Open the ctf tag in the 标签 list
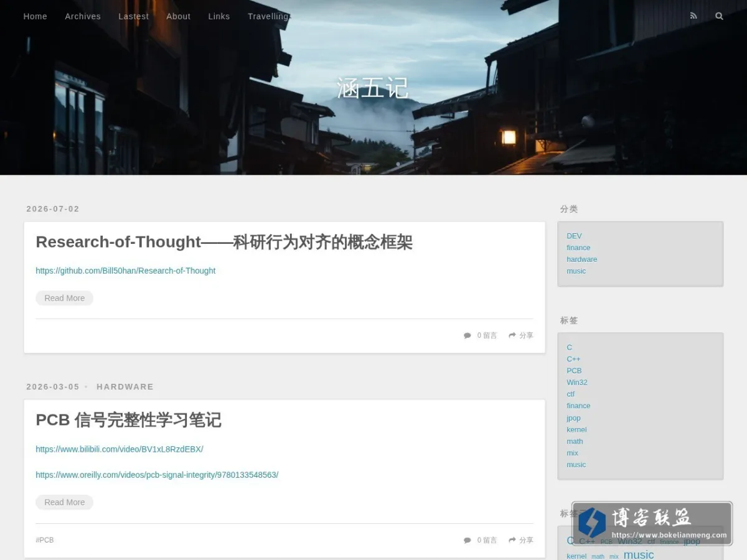The height and width of the screenshot is (560, 747). coord(571,394)
